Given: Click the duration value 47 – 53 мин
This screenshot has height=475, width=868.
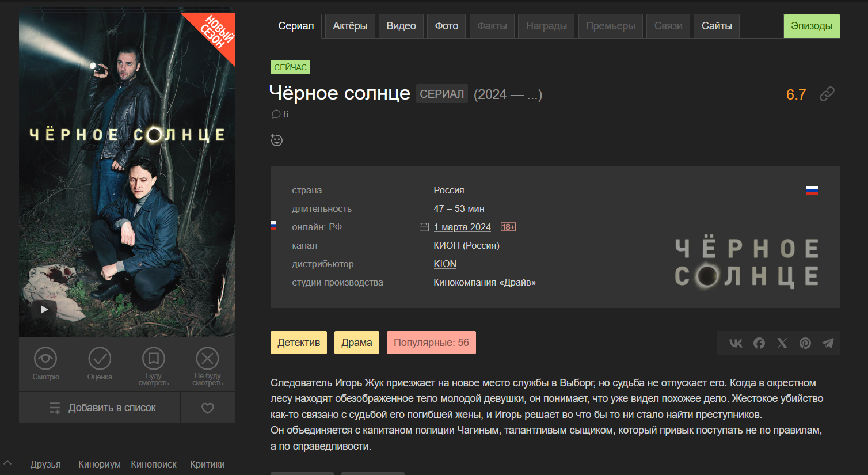Looking at the screenshot, I should (459, 208).
